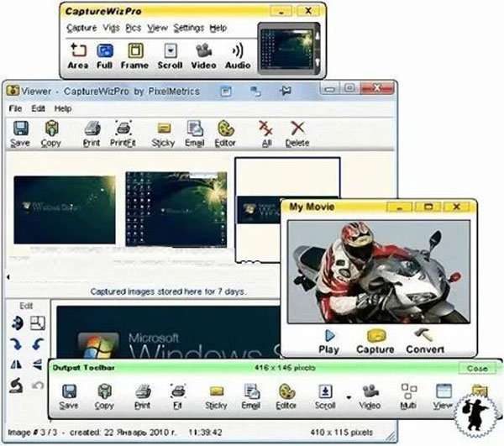504x446 pixels.
Task: Click Save in the Output Toolbar
Action: (x=69, y=396)
